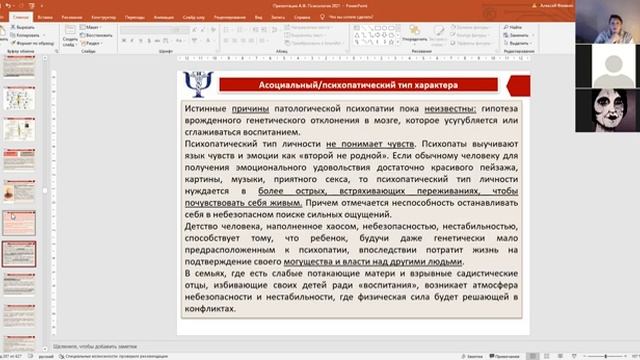Switch to normal view in status bar

pyautogui.click(x=533, y=356)
